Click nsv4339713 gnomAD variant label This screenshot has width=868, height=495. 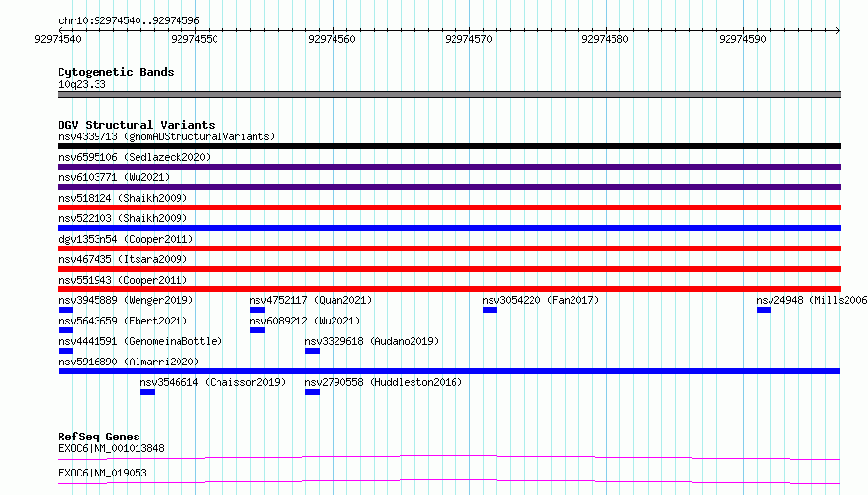coord(167,136)
